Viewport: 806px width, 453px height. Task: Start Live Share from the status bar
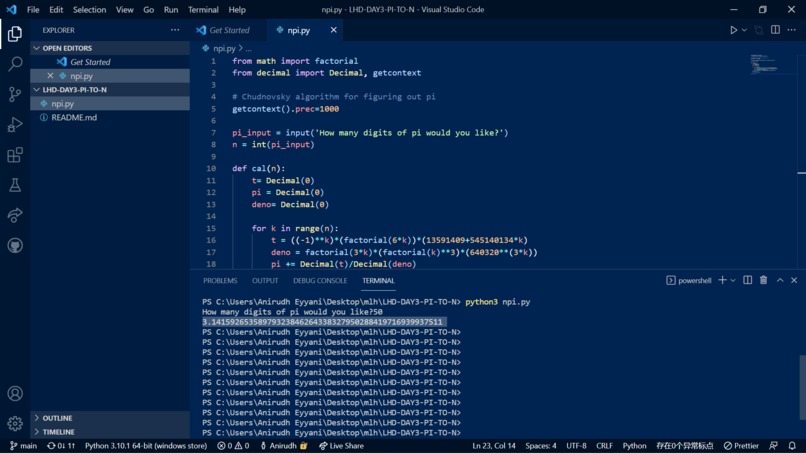[341, 446]
